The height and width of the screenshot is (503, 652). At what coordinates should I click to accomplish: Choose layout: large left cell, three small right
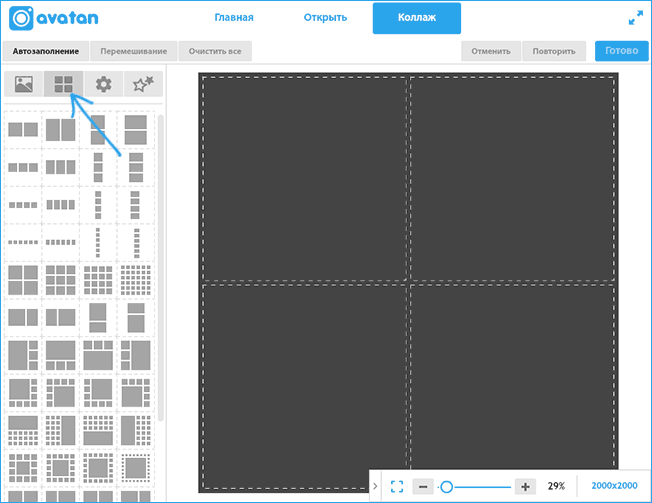(x=23, y=355)
